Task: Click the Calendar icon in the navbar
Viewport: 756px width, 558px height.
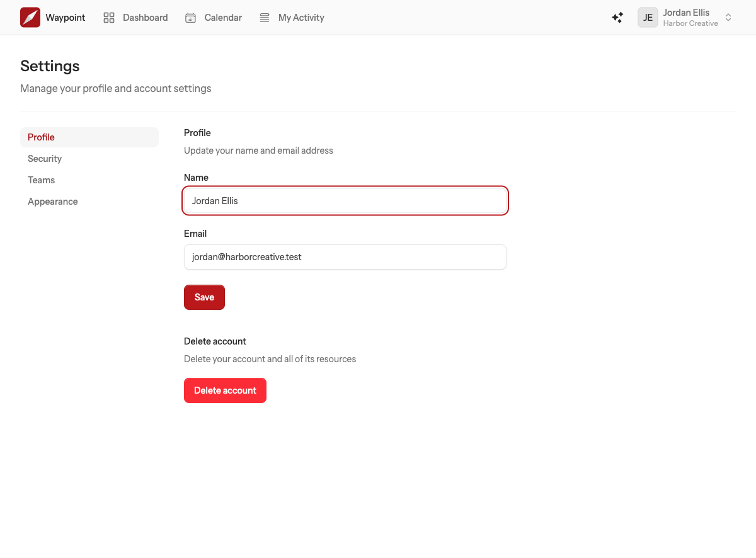Action: pos(190,18)
